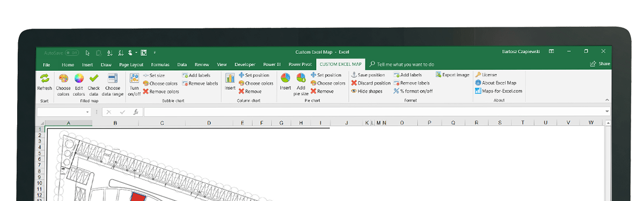Viewport: 644px width, 201px height.
Task: Open the Name Box dropdown arrow
Action: click(87, 112)
